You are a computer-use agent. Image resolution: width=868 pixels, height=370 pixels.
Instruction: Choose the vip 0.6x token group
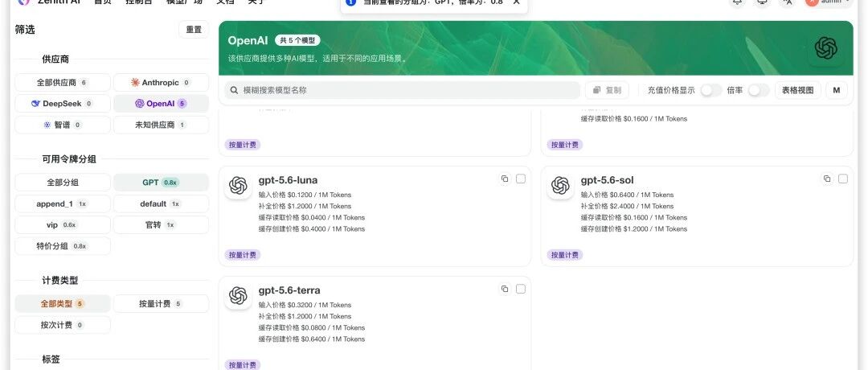(63, 225)
